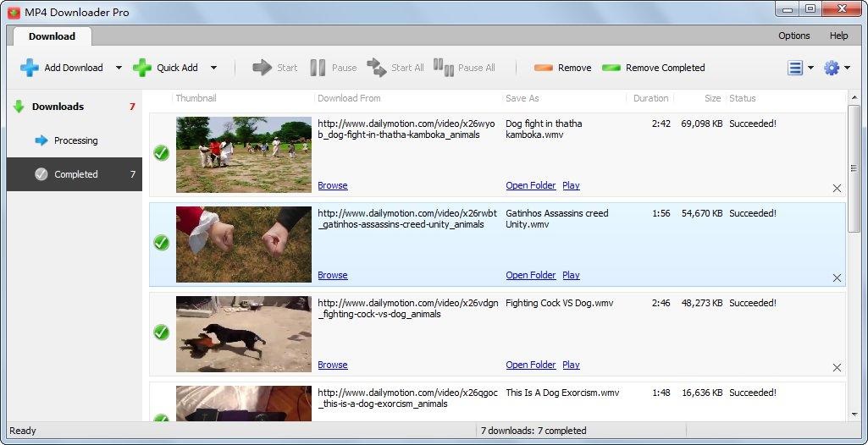Image resolution: width=868 pixels, height=445 pixels.
Task: Click Browse link for Gatinhos video
Action: click(x=333, y=275)
